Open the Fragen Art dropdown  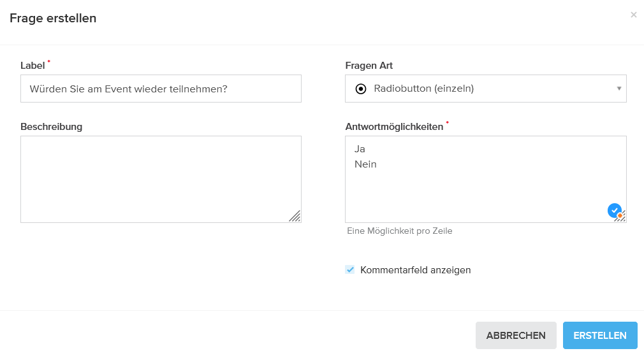pos(485,89)
